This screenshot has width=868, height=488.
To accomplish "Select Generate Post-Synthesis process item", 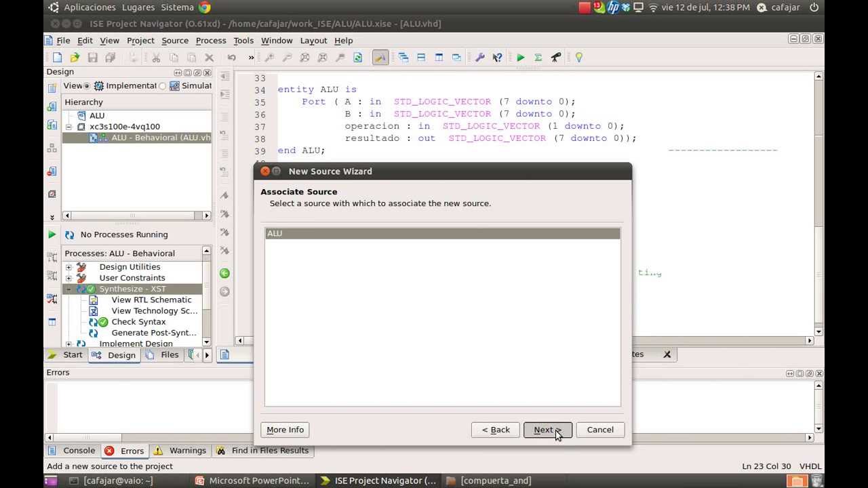I will [x=154, y=333].
